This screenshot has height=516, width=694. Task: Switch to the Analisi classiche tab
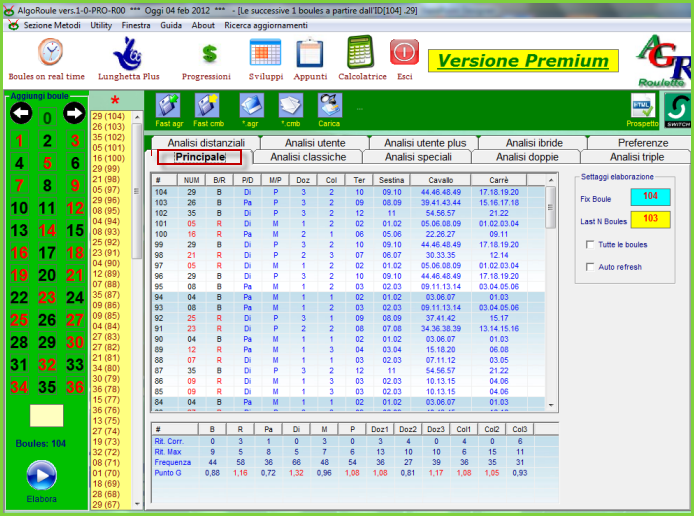click(x=308, y=157)
